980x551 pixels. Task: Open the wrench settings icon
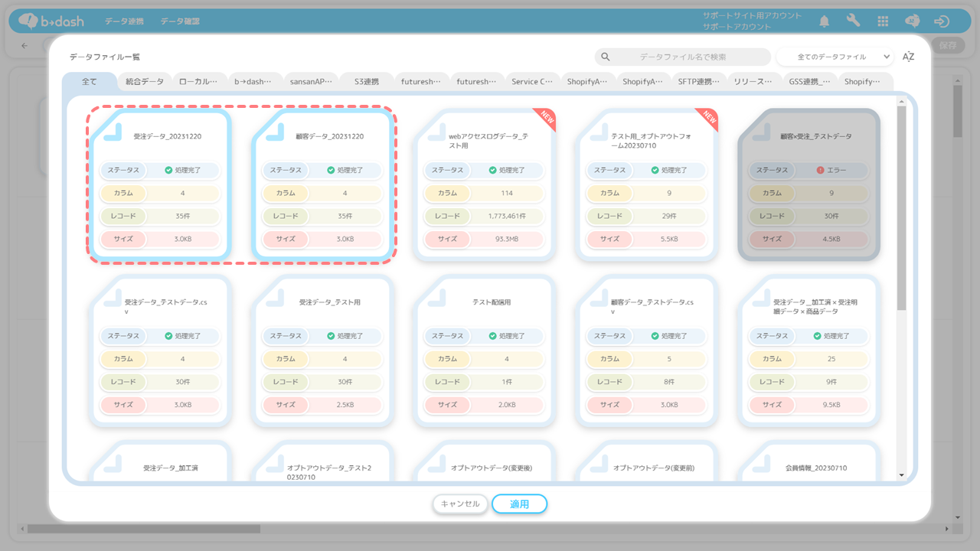[854, 21]
